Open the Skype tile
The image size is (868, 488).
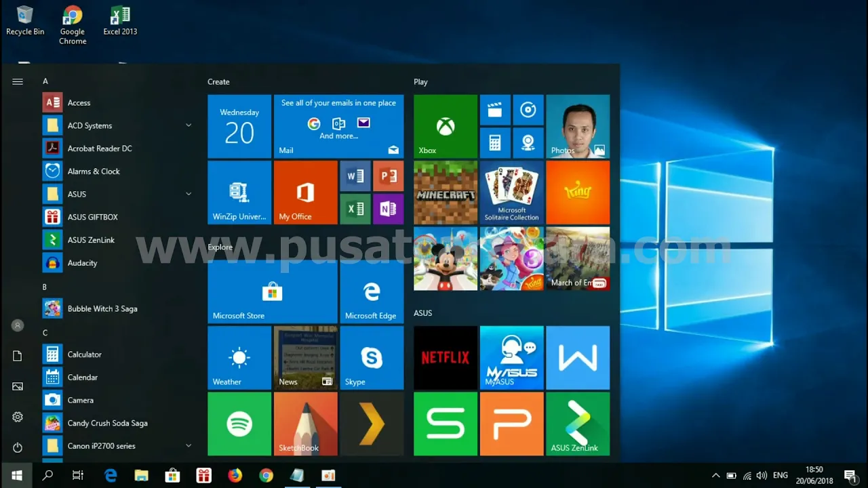(372, 358)
